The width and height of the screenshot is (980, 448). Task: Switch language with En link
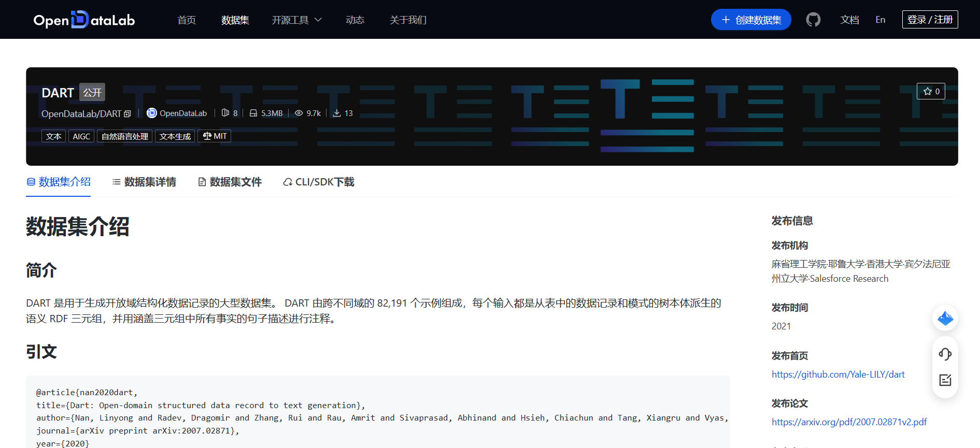[x=880, y=20]
